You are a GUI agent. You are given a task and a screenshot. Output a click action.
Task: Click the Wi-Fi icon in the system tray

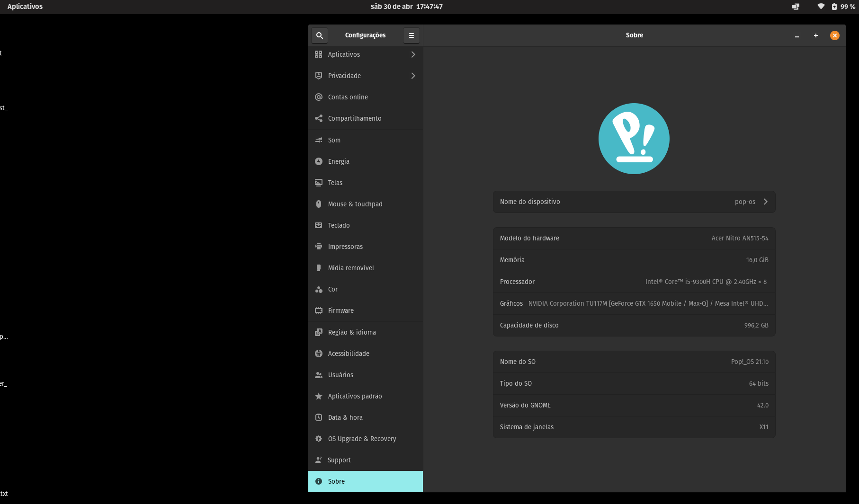click(x=821, y=7)
